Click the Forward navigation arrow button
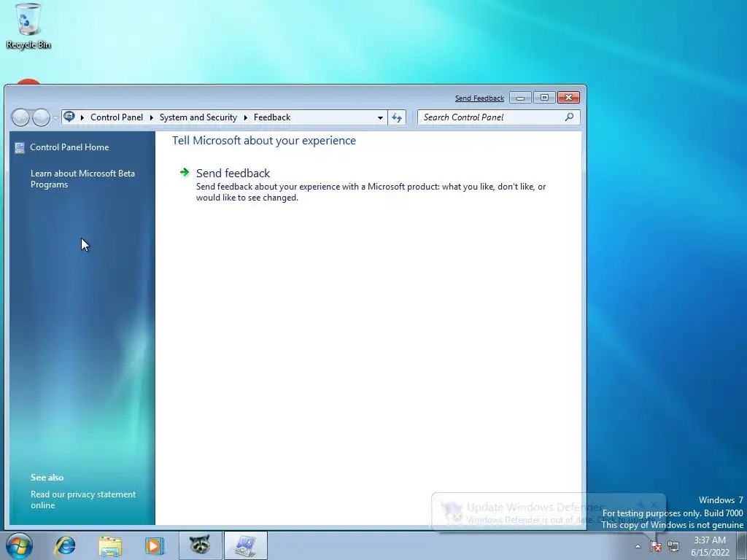747x560 pixels. [41, 117]
